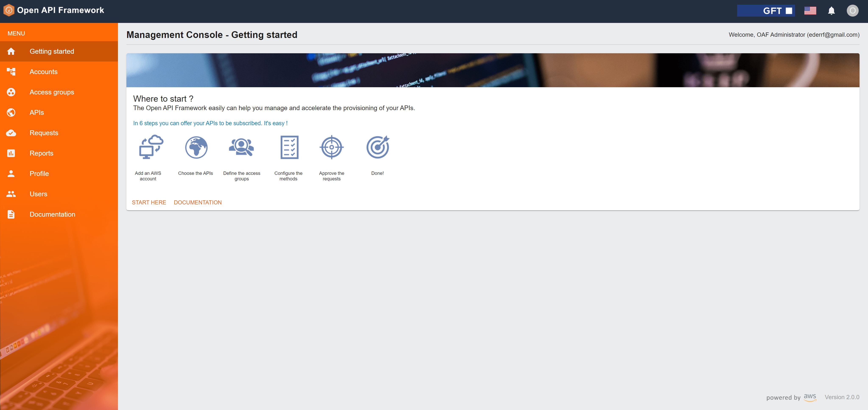The height and width of the screenshot is (410, 868).
Task: Click the Configure the methods checklist icon
Action: pyautogui.click(x=289, y=147)
